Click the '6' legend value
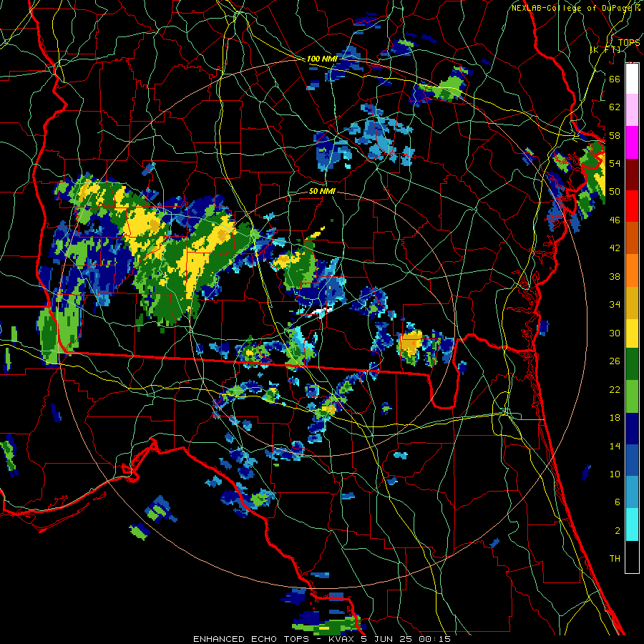The height and width of the screenshot is (644, 644). (617, 502)
